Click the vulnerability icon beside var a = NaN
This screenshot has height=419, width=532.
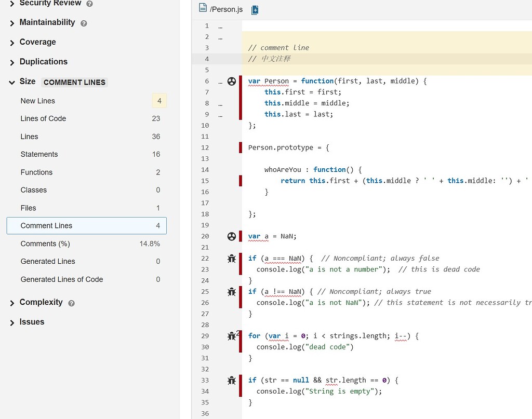[232, 236]
